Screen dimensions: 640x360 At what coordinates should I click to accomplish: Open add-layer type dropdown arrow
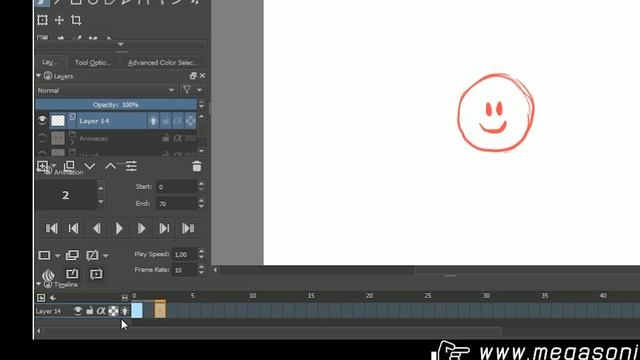point(53,166)
